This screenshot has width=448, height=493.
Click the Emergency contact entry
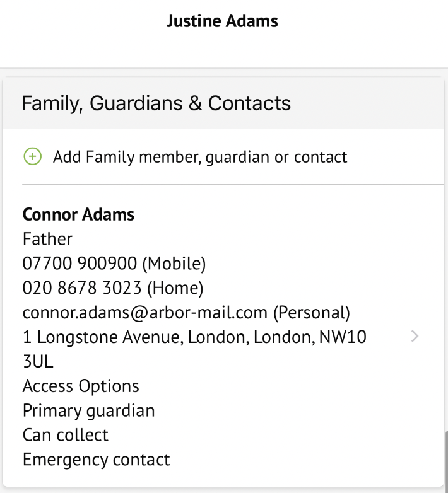(x=97, y=460)
